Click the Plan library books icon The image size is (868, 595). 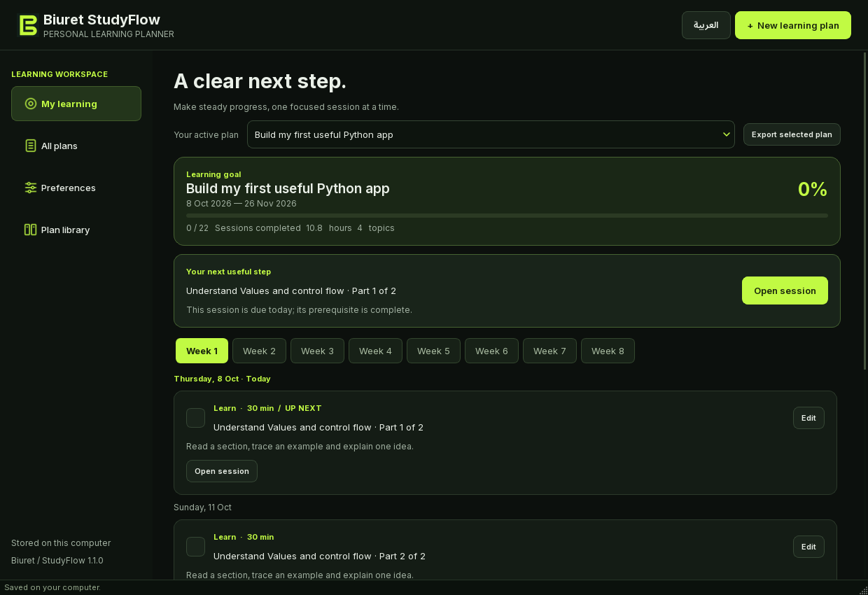(x=30, y=230)
